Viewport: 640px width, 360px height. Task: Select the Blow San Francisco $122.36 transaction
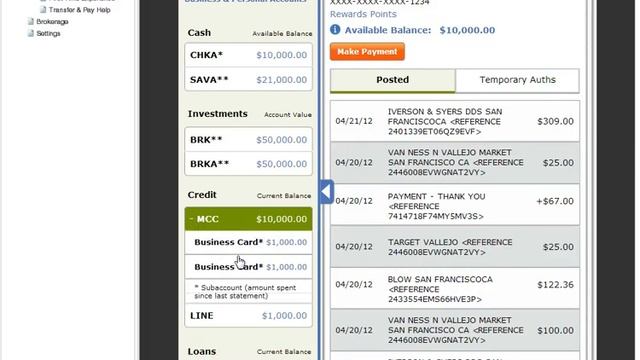coord(455,289)
